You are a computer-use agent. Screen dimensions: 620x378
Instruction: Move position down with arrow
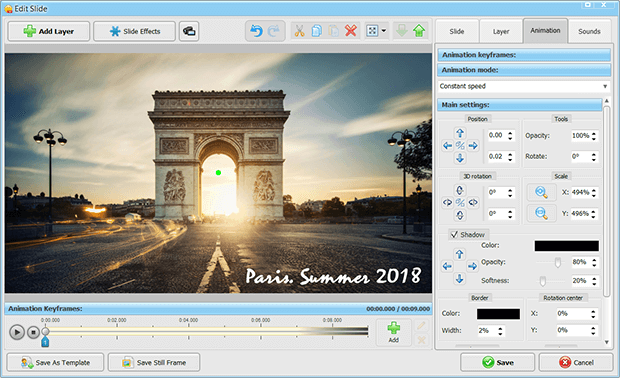pyautogui.click(x=459, y=159)
